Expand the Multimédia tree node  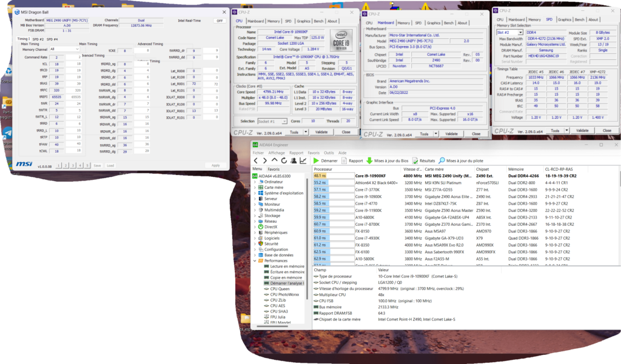tap(255, 210)
